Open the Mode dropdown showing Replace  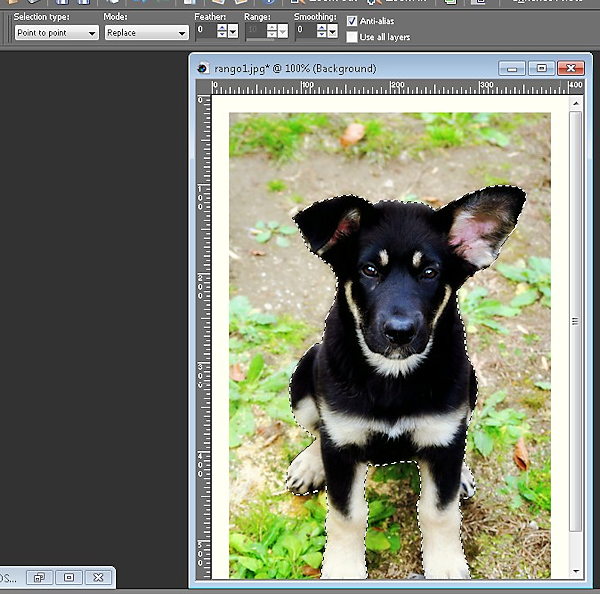pyautogui.click(x=147, y=33)
